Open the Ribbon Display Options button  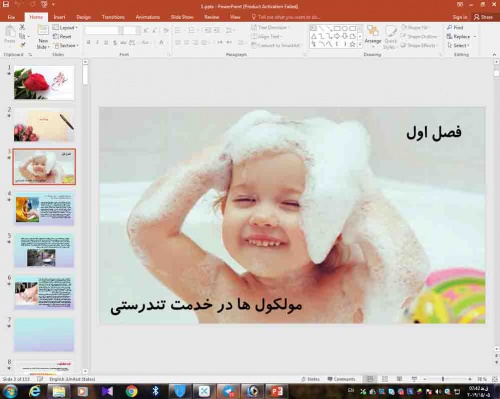[460, 4]
